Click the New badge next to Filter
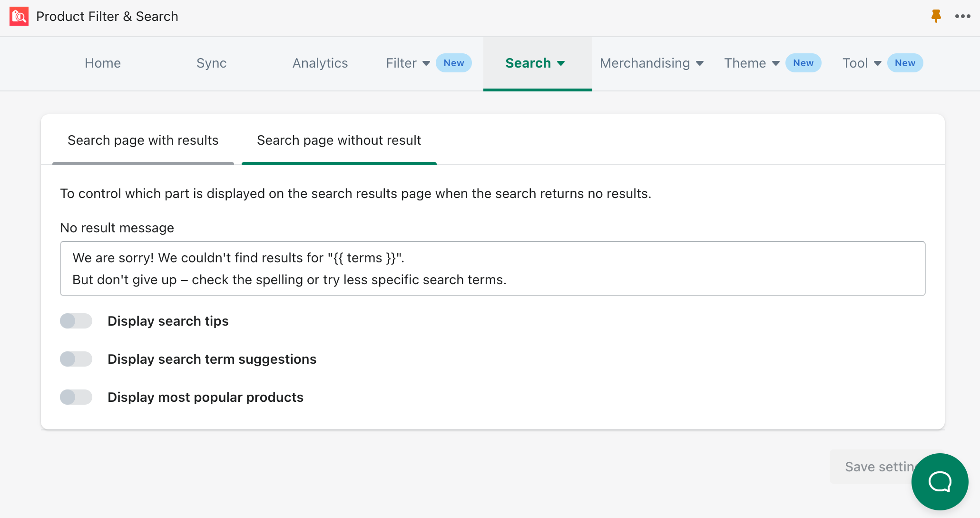Viewport: 980px width, 518px height. tap(453, 63)
